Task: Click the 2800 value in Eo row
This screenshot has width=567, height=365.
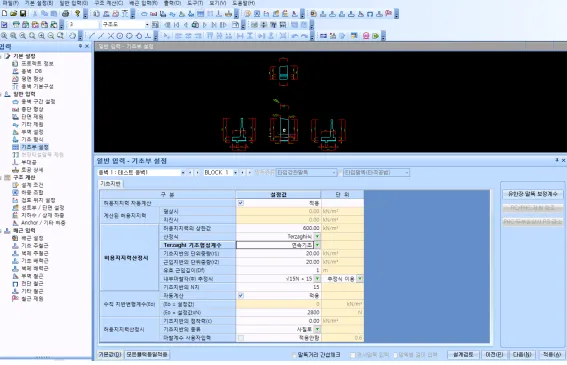Action: coord(278,313)
